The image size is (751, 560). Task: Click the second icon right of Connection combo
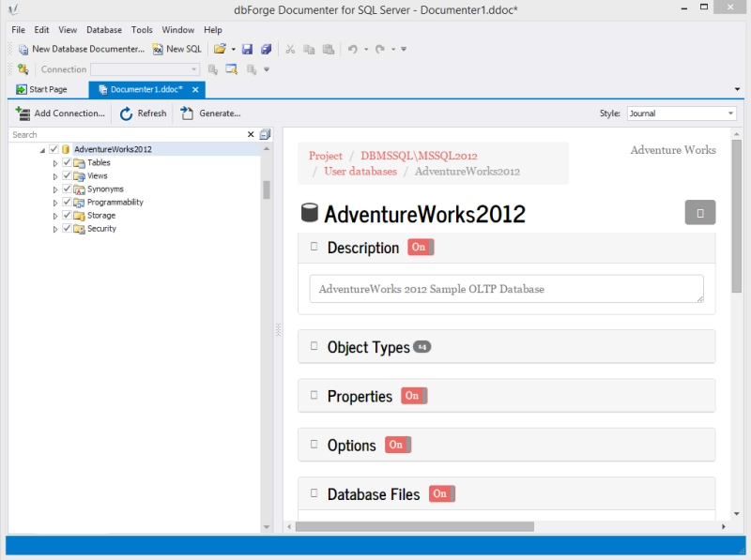(x=231, y=69)
